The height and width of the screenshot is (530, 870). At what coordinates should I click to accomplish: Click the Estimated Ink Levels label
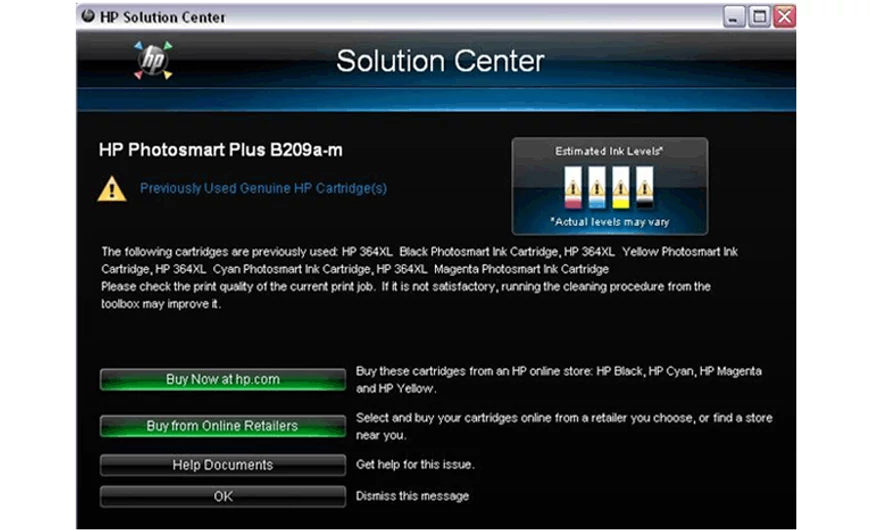609,151
